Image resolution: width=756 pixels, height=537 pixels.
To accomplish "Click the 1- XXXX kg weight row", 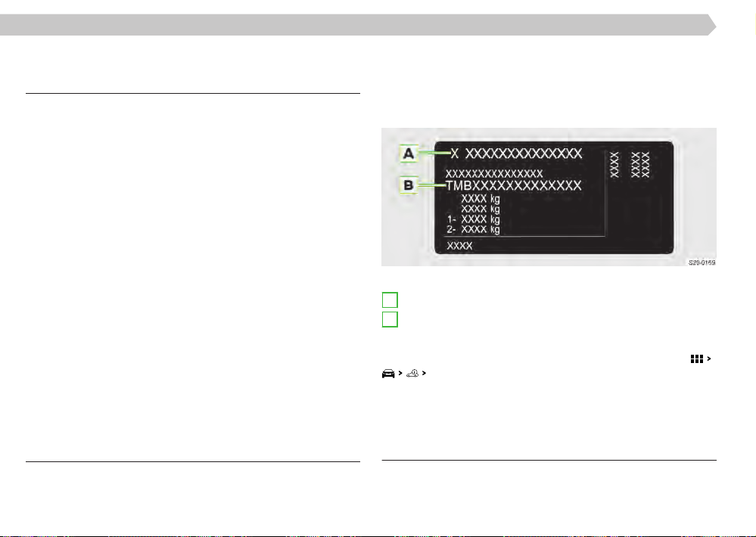I will click(x=473, y=219).
